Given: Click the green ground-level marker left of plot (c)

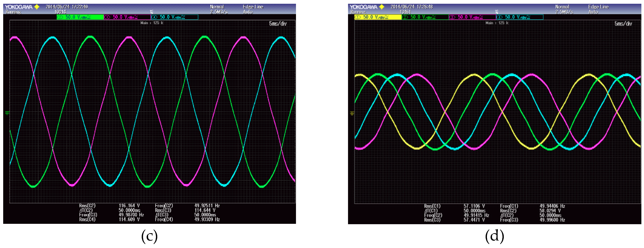Looking at the screenshot, I should (7, 113).
